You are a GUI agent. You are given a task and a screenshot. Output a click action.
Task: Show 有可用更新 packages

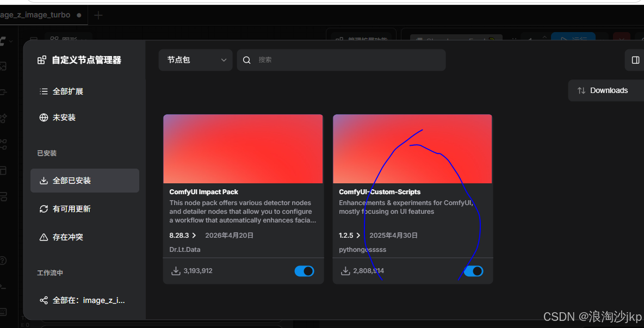[x=85, y=209]
